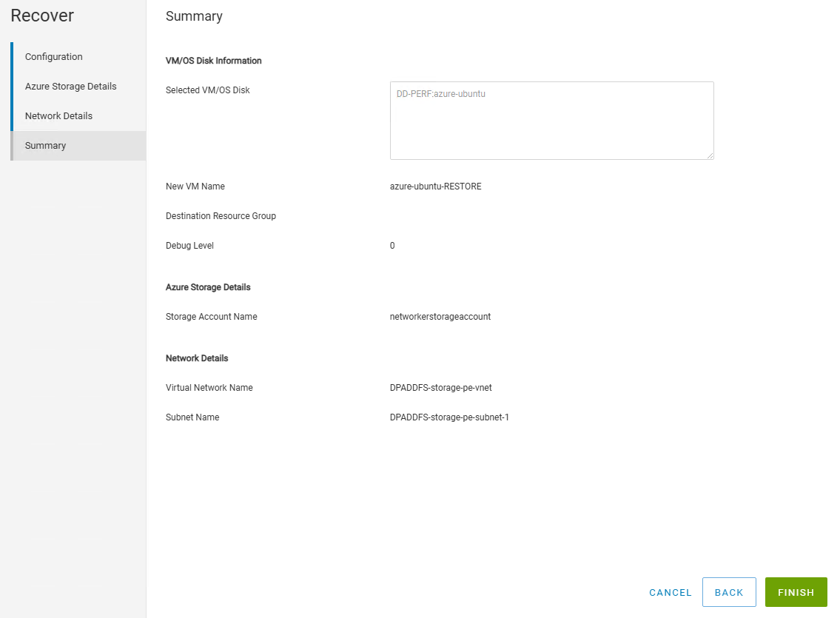840x618 pixels.
Task: Grab the text box resize handle
Action: pos(710,155)
